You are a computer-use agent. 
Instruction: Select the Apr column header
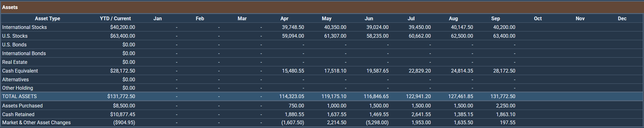(x=284, y=18)
